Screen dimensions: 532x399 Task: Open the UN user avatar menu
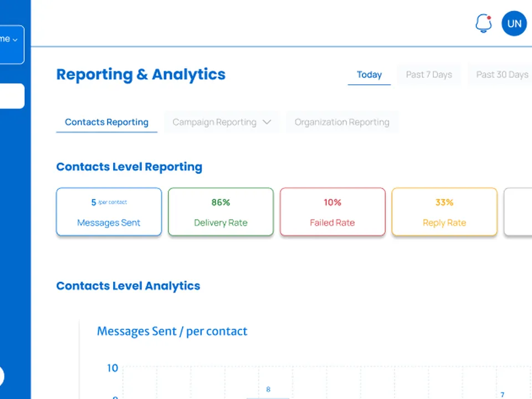tap(514, 23)
